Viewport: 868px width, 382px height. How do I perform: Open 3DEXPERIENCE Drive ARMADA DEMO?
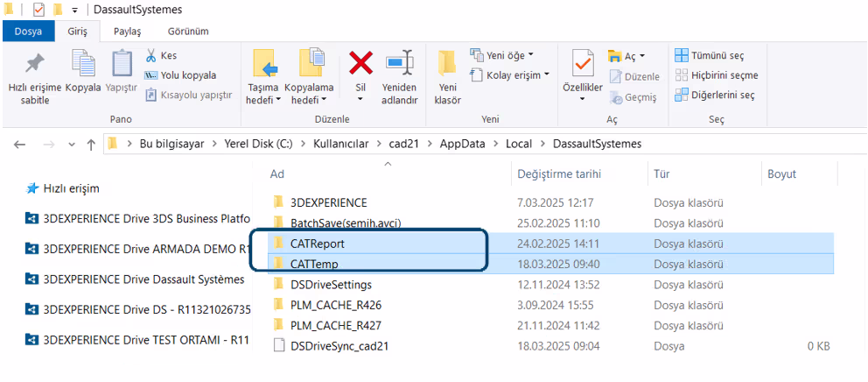(x=138, y=249)
